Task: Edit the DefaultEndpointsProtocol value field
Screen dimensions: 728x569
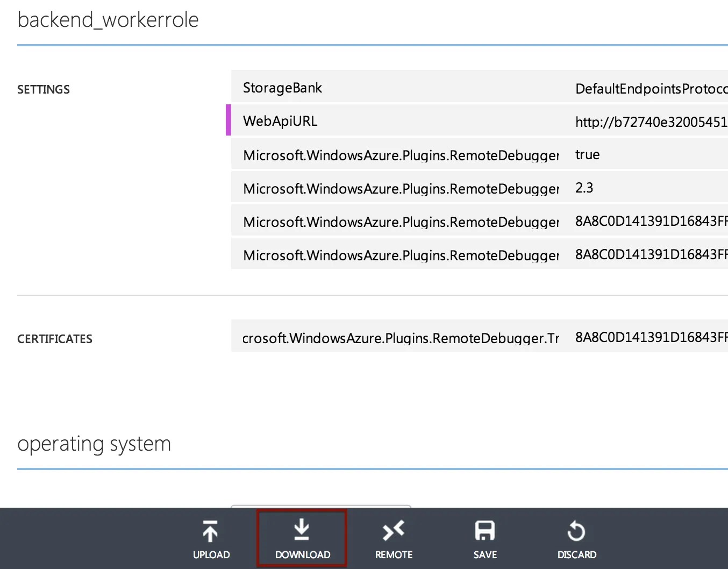Action: pos(651,89)
